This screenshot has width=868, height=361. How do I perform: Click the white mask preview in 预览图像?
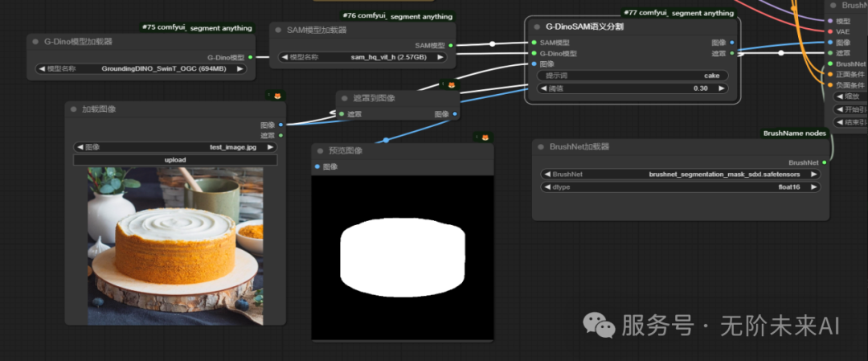click(x=402, y=257)
